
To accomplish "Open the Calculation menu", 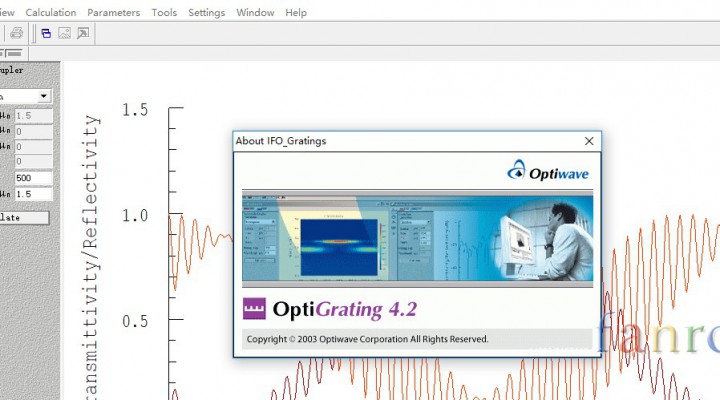I will (50, 13).
